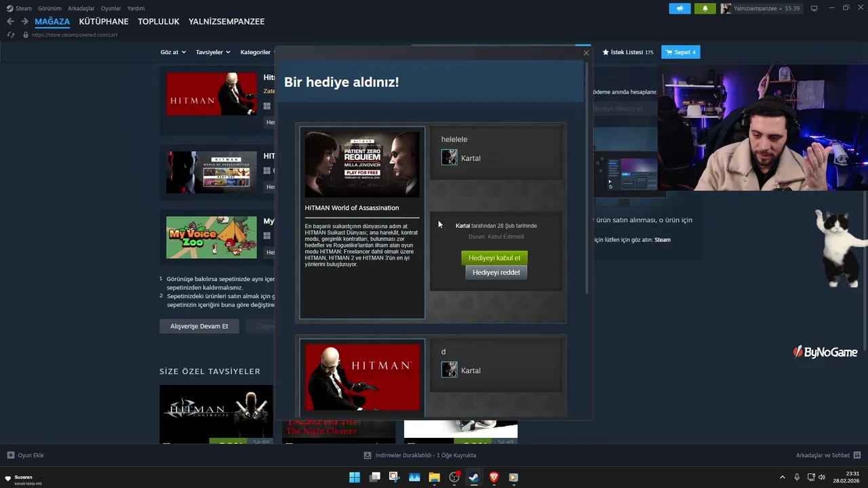Expand the Göz at dropdown

(173, 52)
